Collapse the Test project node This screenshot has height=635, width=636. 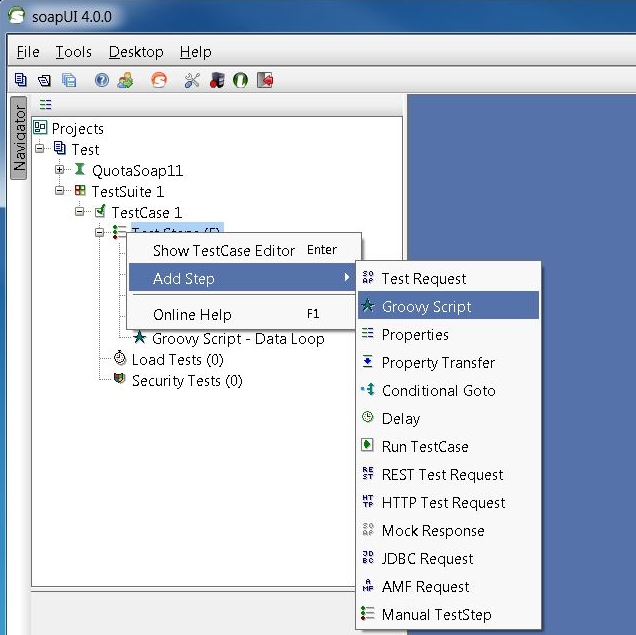(39, 148)
